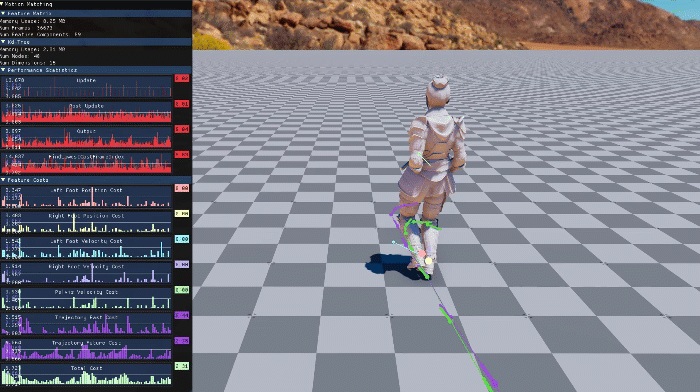Click the 'Num Frames' value line
The height and width of the screenshot is (392, 700).
pyautogui.click(x=26, y=28)
